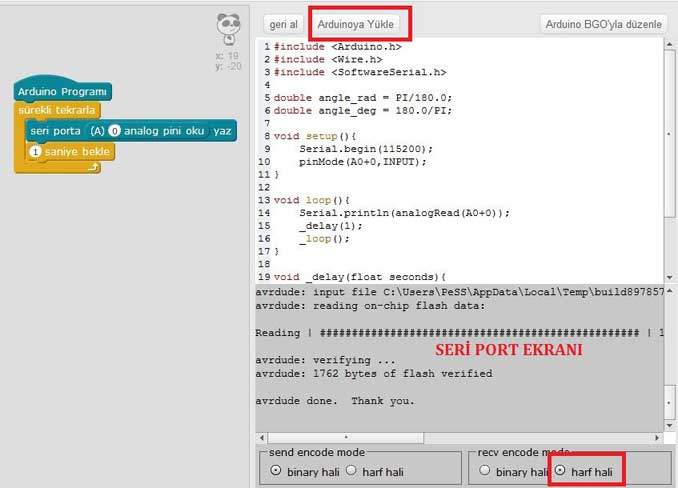678x488 pixels.
Task: Click 'avrdude done. Thank you.' output
Action: (335, 401)
